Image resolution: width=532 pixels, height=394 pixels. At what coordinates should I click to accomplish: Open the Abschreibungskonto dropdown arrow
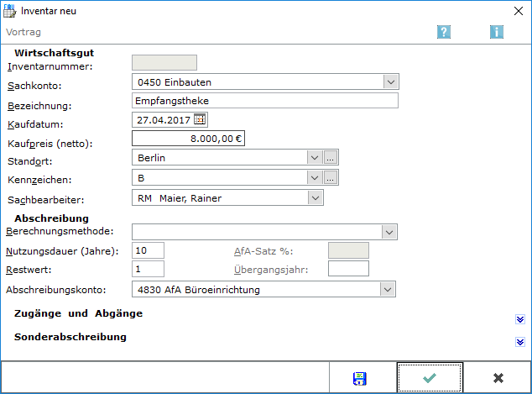tap(388, 290)
